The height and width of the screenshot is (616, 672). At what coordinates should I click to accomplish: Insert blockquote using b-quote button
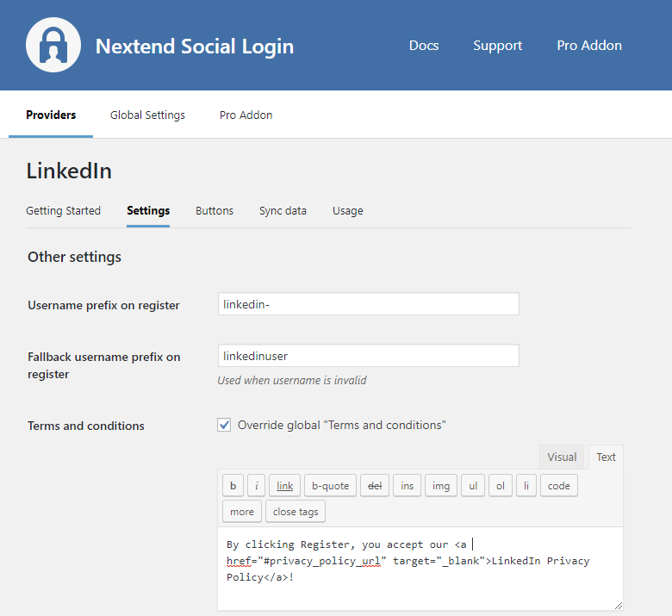coord(330,486)
